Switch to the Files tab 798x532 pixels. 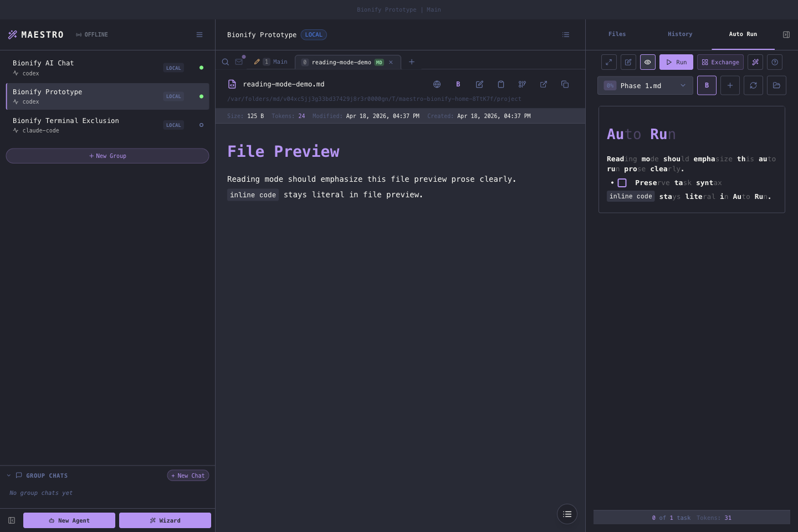[617, 34]
